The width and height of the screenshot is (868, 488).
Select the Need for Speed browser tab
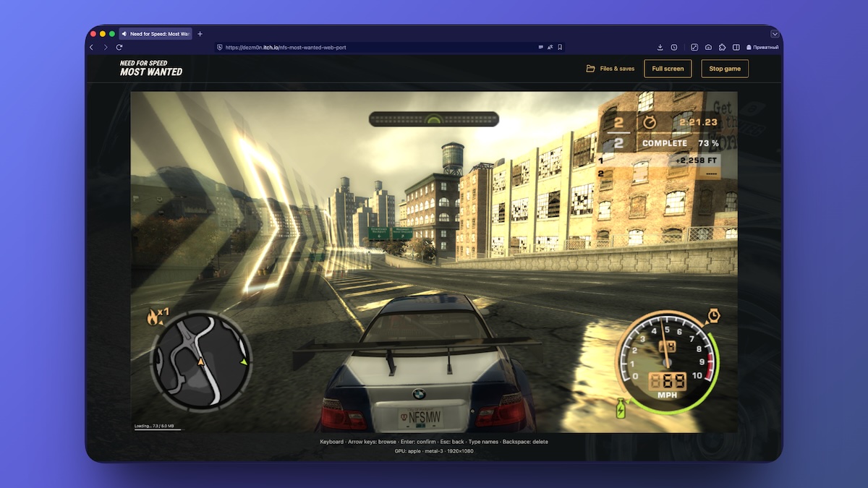[156, 34]
